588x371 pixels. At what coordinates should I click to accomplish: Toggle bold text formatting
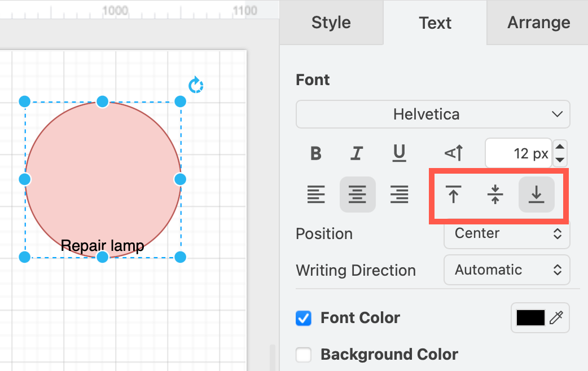[x=316, y=153]
